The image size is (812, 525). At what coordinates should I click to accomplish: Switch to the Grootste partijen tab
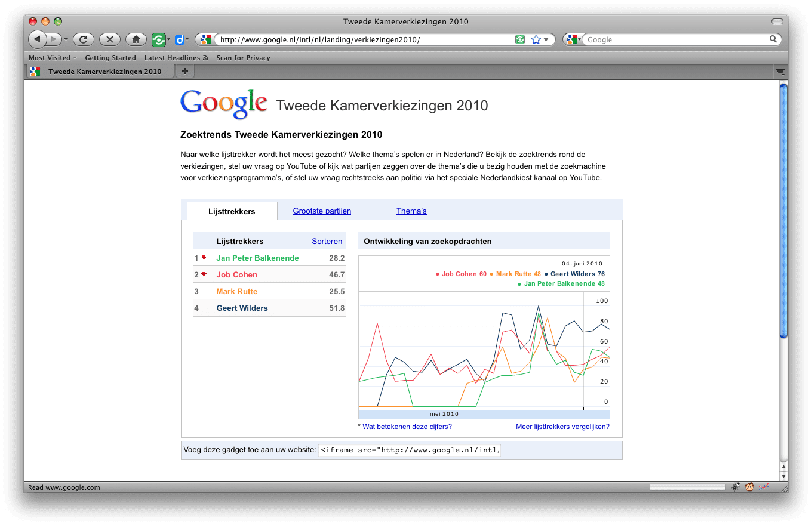322,211
